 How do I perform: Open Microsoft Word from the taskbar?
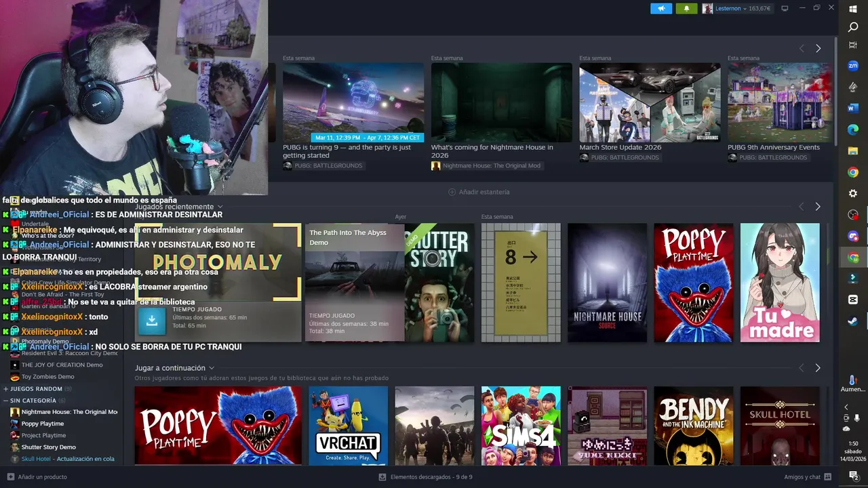click(853, 108)
